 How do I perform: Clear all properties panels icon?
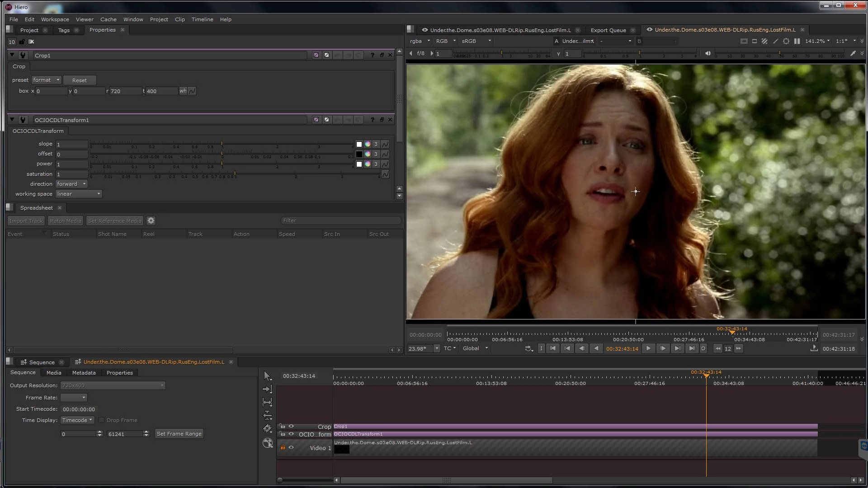(31, 42)
